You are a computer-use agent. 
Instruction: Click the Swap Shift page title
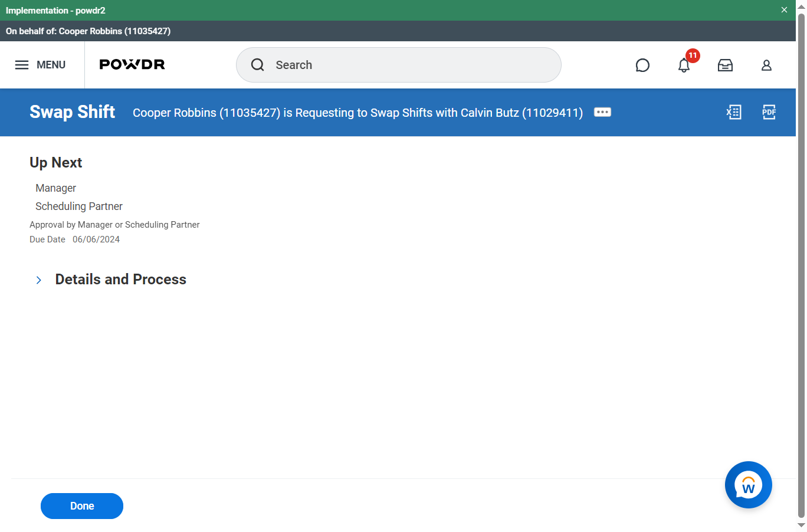coord(73,112)
